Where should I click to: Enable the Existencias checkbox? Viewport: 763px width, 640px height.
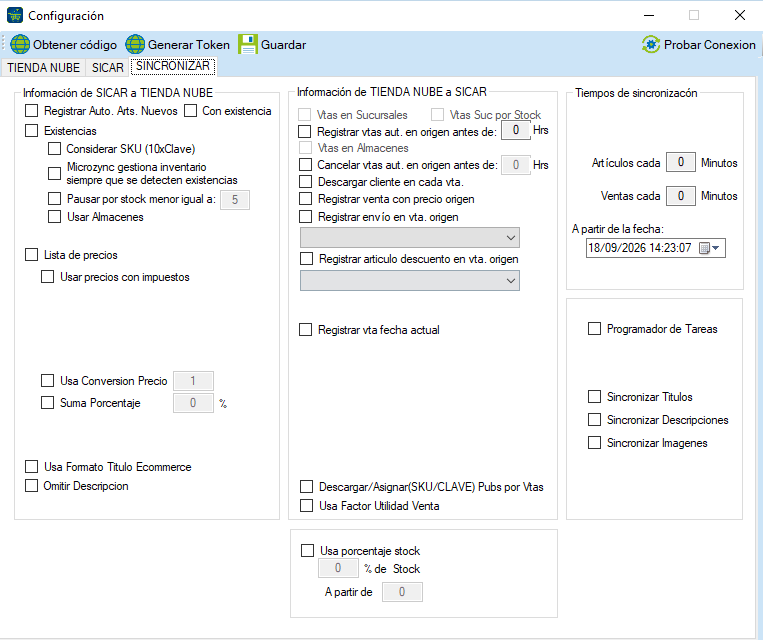tap(32, 130)
